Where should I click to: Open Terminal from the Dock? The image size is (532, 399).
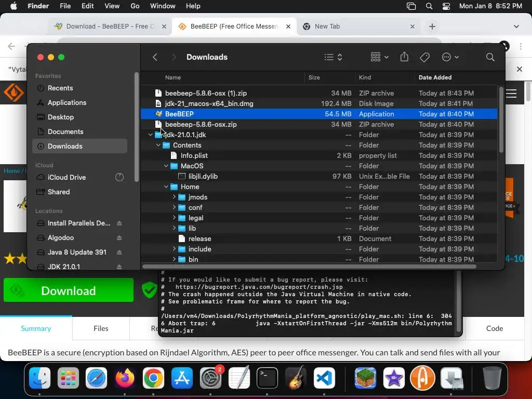[x=267, y=378]
